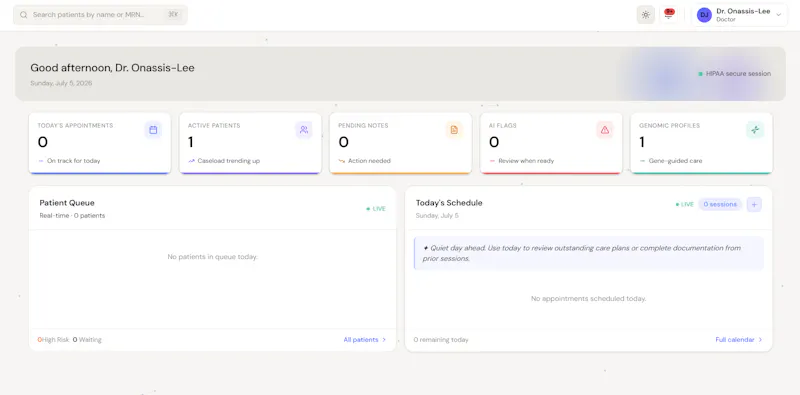
Task: Click the Today's Appointments calendar icon
Action: tap(153, 130)
